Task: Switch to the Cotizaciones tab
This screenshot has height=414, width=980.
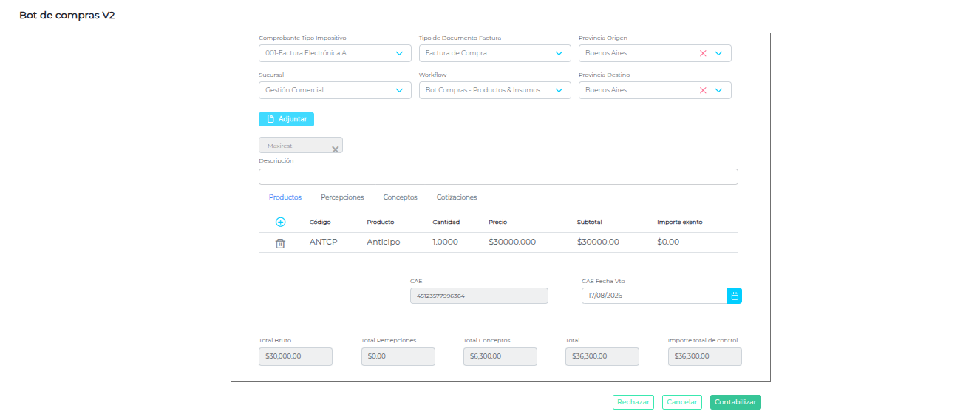Action: tap(457, 197)
